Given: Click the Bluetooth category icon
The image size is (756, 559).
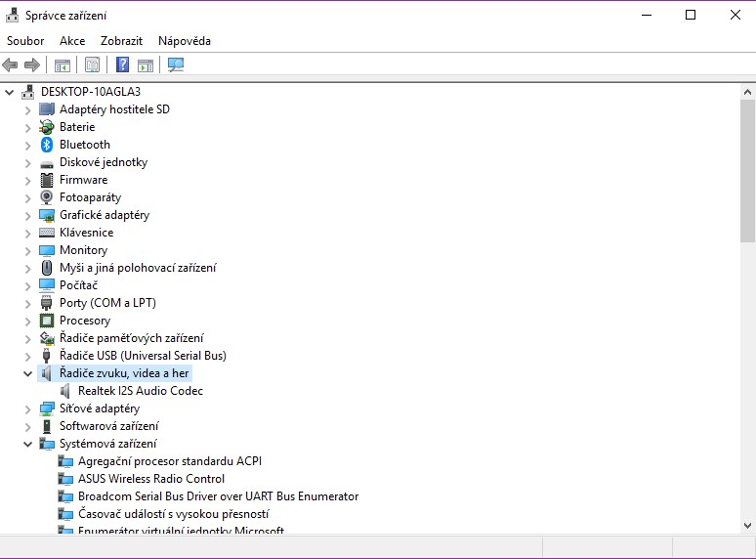Looking at the screenshot, I should pos(46,145).
